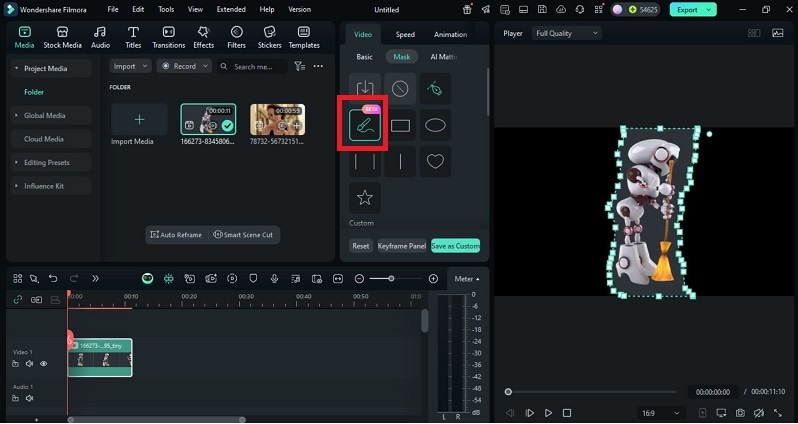This screenshot has height=424, width=798.
Task: Take a snapshot with camera icon
Action: pos(740,413)
